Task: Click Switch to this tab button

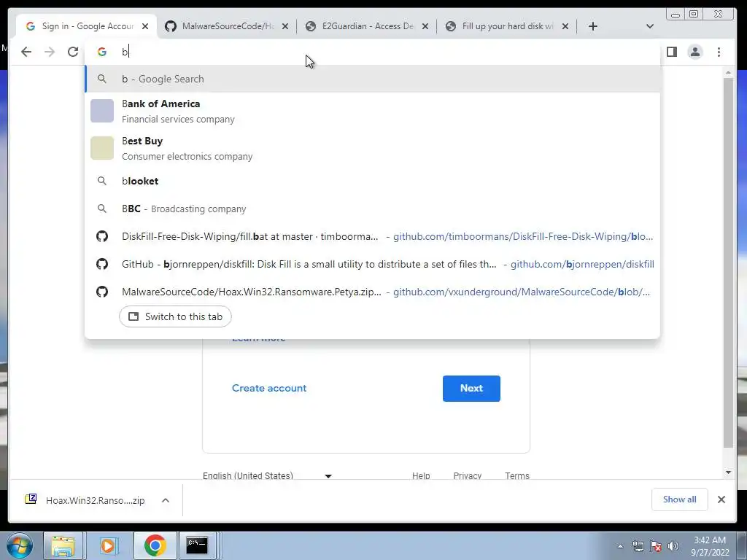Action: coord(175,316)
